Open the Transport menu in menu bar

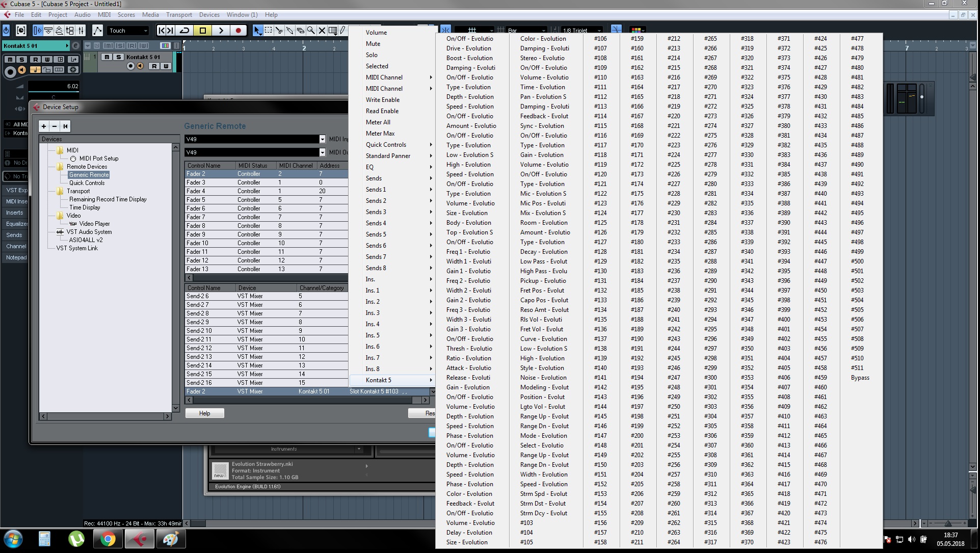(179, 15)
